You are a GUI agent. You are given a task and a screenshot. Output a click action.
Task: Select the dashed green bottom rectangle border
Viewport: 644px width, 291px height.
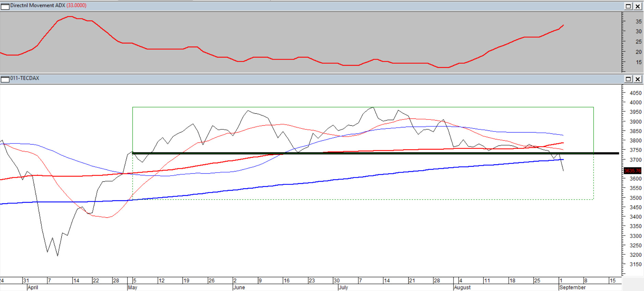click(343, 199)
